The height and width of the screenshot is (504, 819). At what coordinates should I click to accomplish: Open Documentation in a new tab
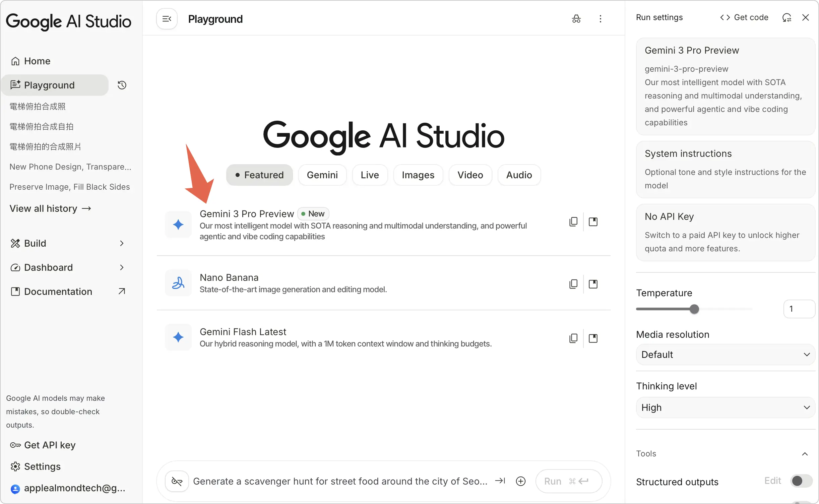68,292
